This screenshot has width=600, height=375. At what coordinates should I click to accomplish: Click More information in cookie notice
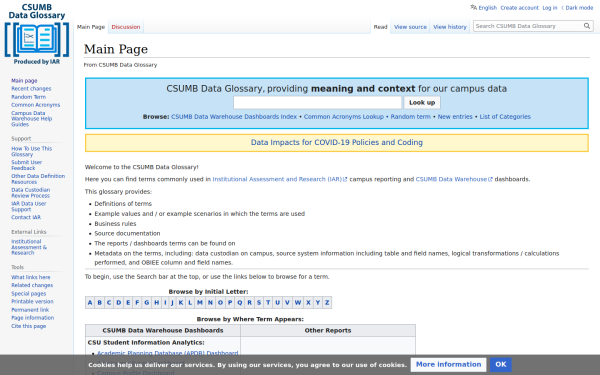[x=448, y=365]
